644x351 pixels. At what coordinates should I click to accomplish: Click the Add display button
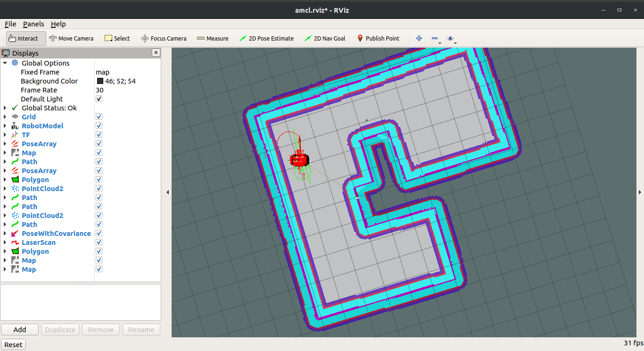point(20,330)
